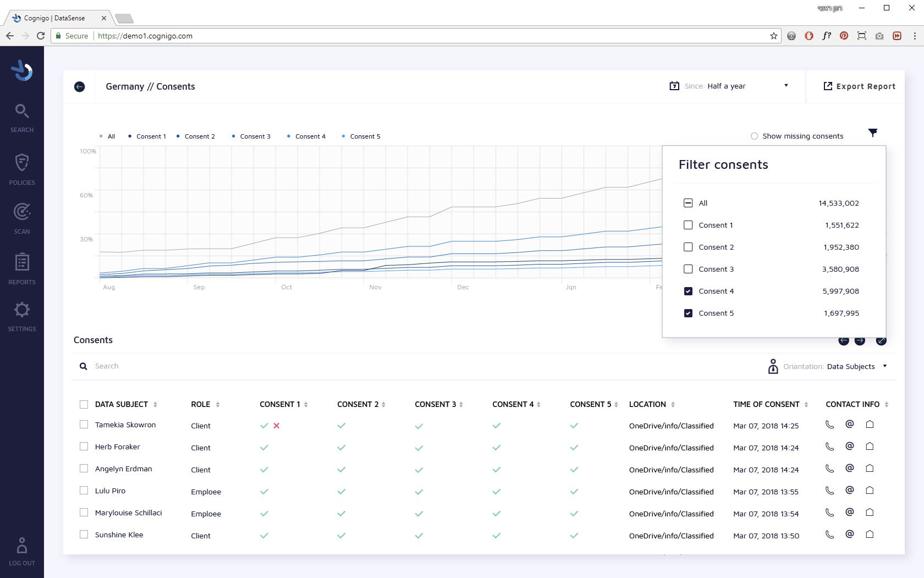Click email icon for Marylouise Schillaci
The image size is (924, 578).
850,512
